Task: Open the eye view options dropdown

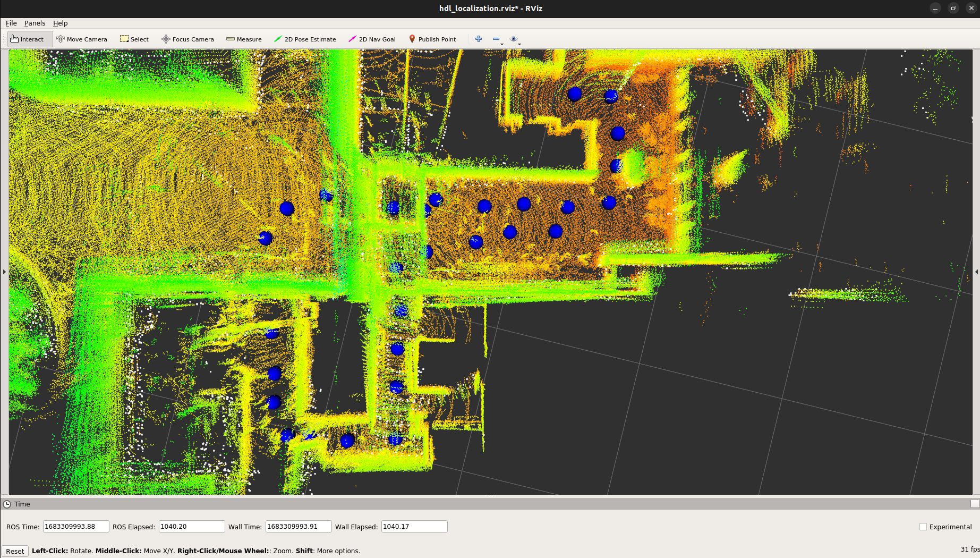Action: click(515, 39)
